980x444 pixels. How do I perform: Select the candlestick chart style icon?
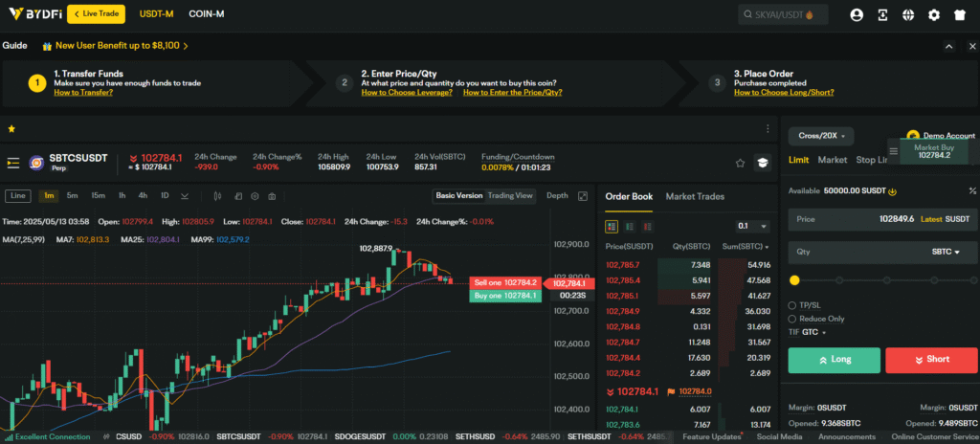[x=217, y=196]
